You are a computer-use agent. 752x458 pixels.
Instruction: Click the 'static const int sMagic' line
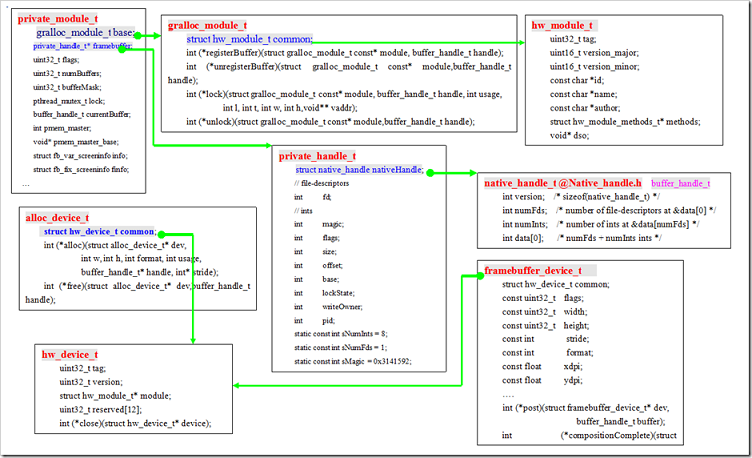[354, 360]
